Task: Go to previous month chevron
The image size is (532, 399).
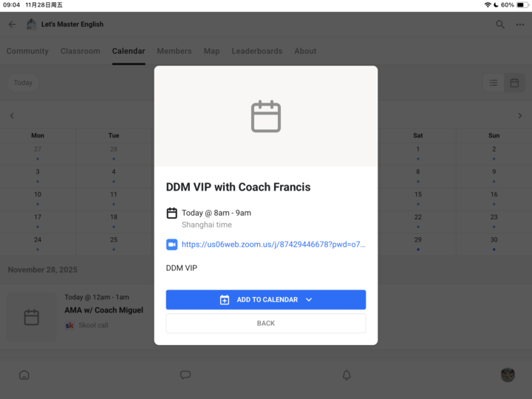Action: (x=12, y=116)
